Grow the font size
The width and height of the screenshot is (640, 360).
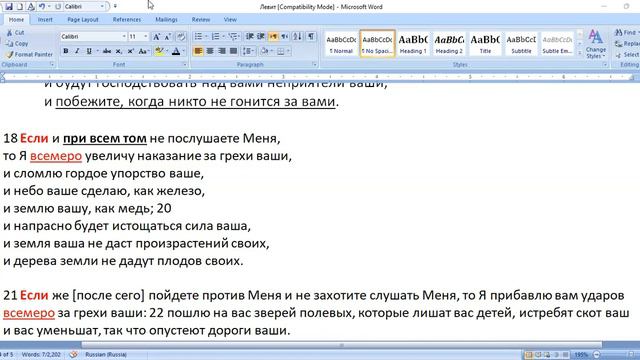(x=156, y=37)
